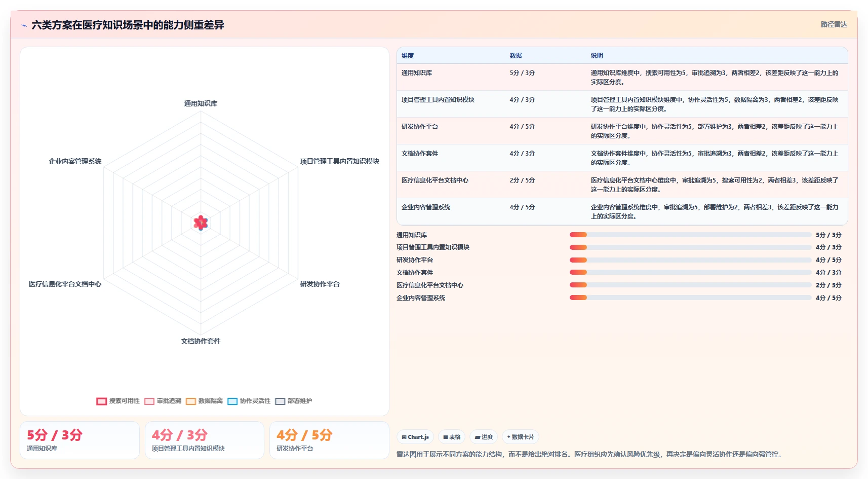Click the 数据卡片 chip

point(521,437)
